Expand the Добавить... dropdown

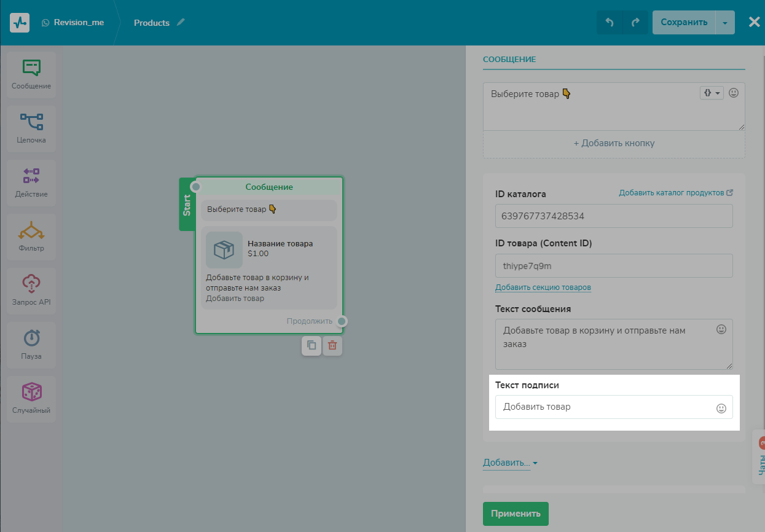510,463
